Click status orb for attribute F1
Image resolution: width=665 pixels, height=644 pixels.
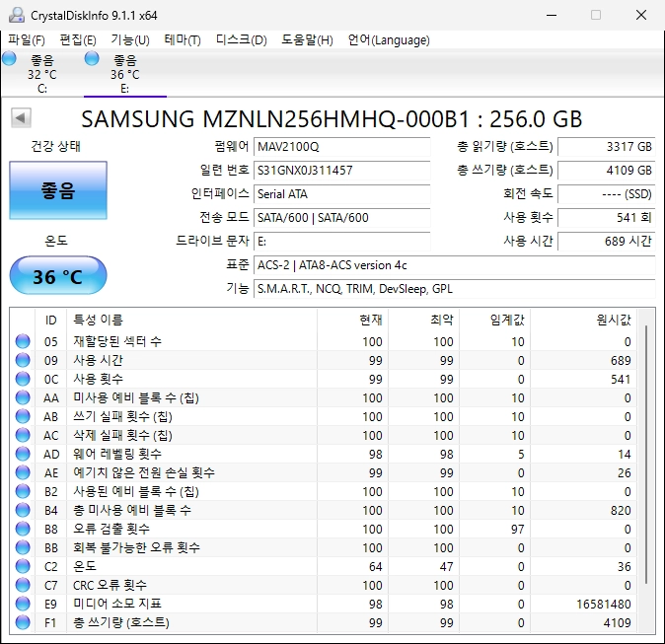tap(23, 622)
